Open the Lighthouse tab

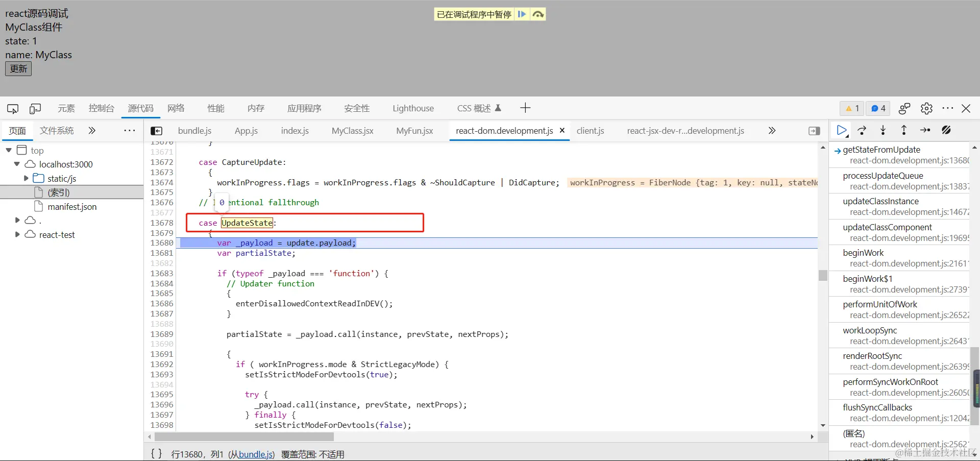click(x=413, y=108)
